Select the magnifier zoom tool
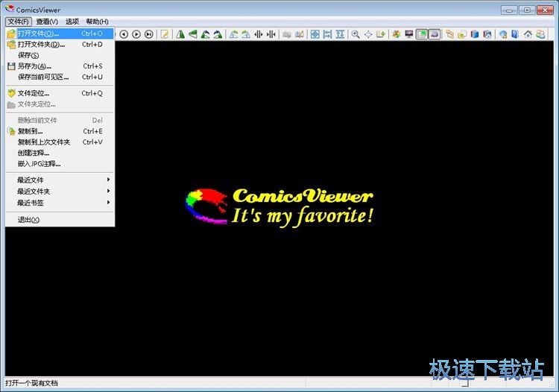559x392 pixels. pyautogui.click(x=356, y=34)
